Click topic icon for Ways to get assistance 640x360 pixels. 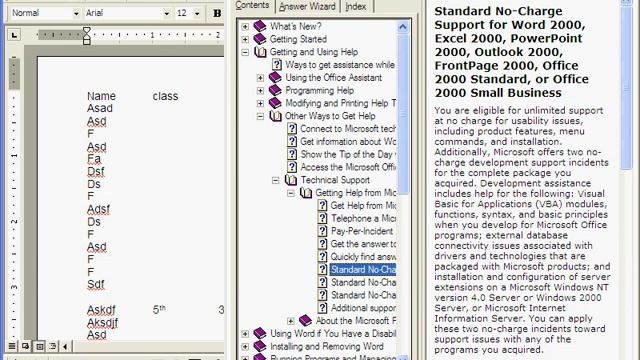tap(277, 64)
